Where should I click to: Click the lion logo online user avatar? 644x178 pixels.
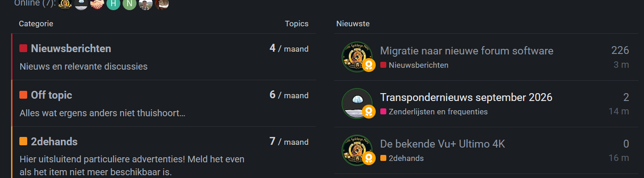(x=65, y=4)
